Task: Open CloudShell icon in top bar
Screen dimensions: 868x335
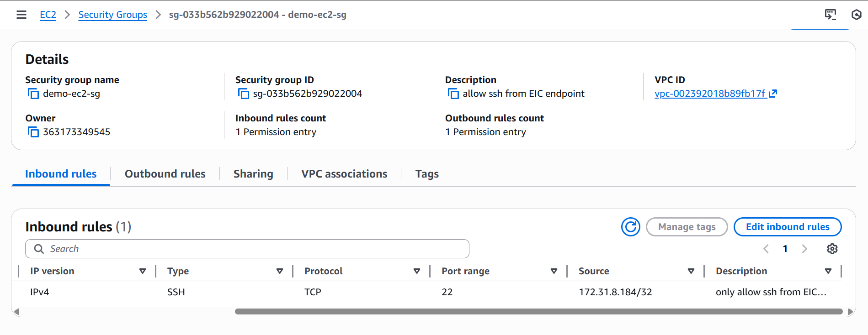Action: 830,15
